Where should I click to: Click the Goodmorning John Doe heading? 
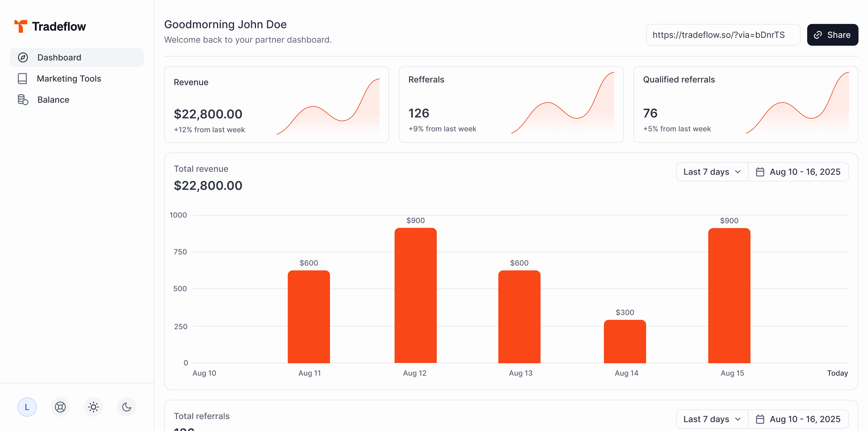[225, 24]
